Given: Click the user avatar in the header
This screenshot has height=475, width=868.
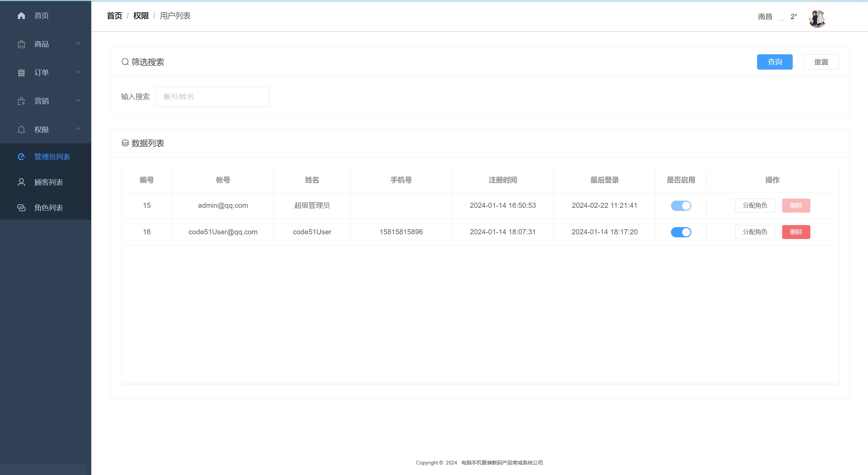Looking at the screenshot, I should pos(817,19).
